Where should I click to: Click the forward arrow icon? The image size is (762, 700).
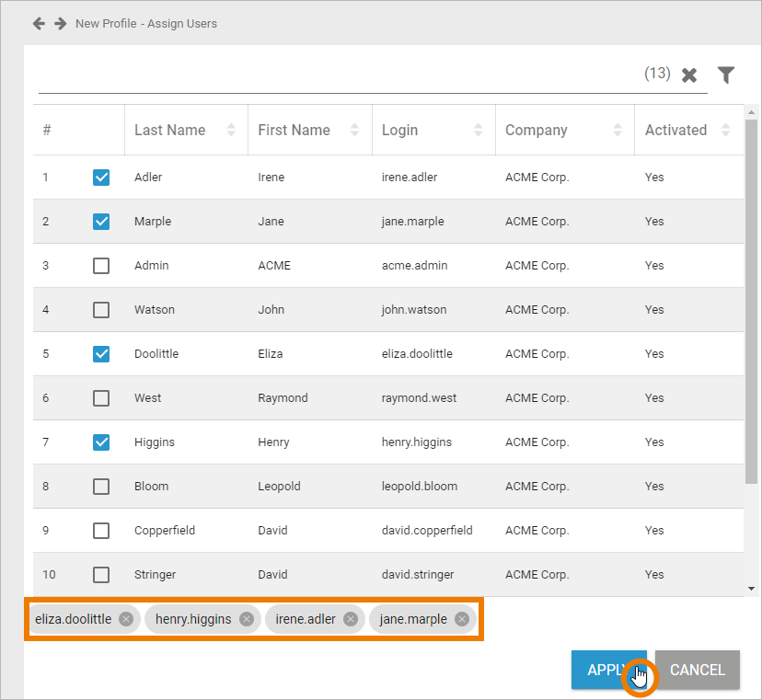pos(60,23)
